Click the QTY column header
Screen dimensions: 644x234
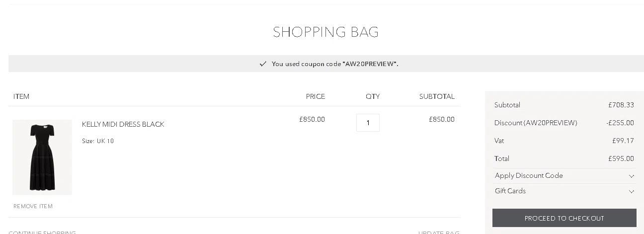[x=373, y=96]
